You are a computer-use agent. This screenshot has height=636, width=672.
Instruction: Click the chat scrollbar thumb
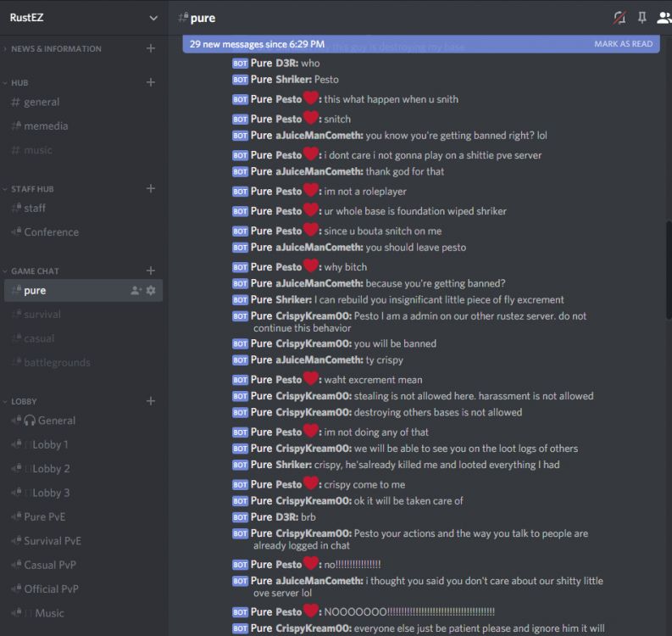669,270
